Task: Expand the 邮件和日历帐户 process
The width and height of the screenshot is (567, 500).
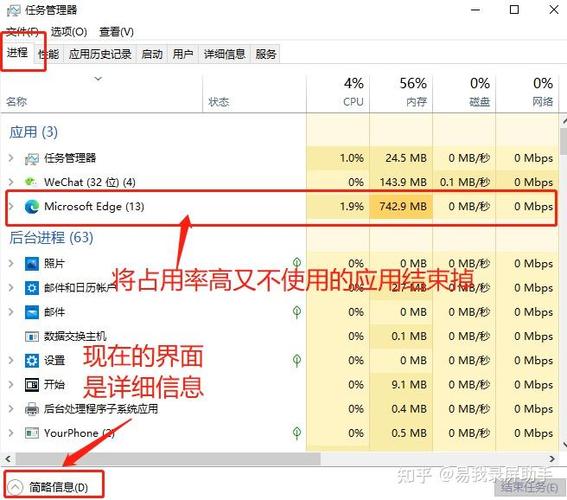Action: [x=11, y=288]
